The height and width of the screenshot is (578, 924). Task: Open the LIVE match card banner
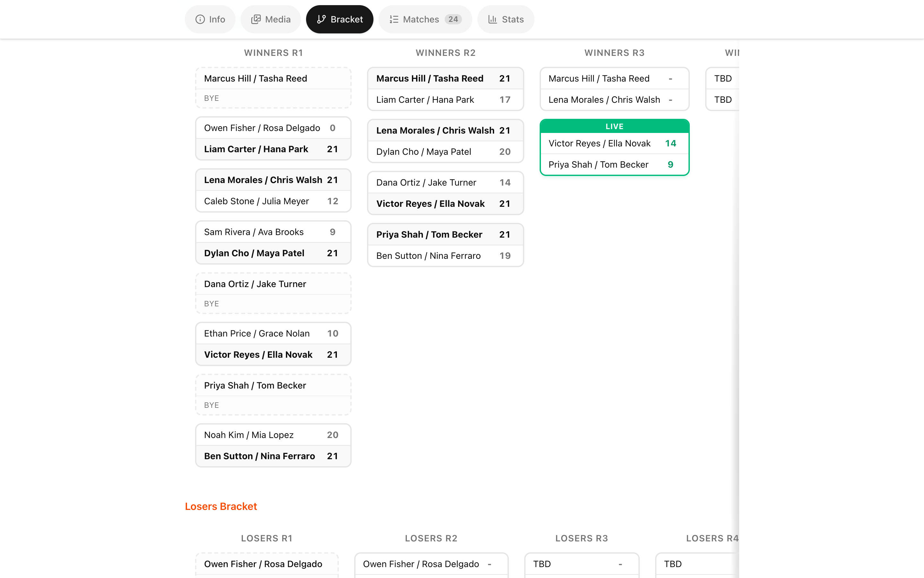(x=614, y=126)
